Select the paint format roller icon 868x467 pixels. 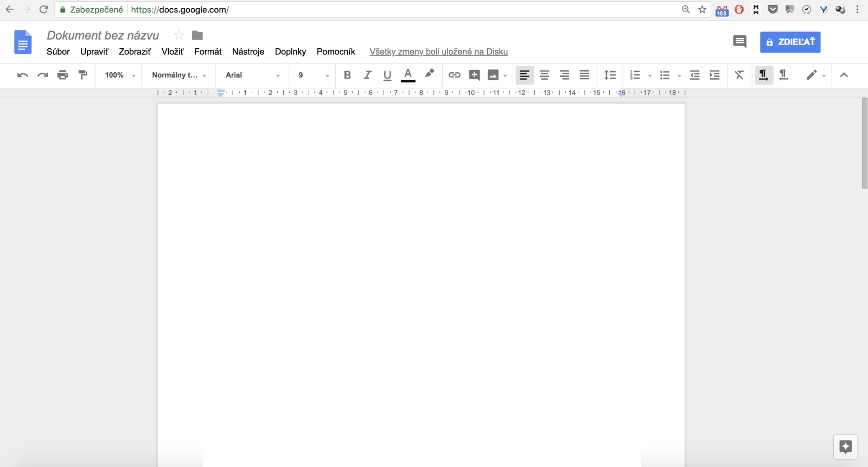(83, 75)
